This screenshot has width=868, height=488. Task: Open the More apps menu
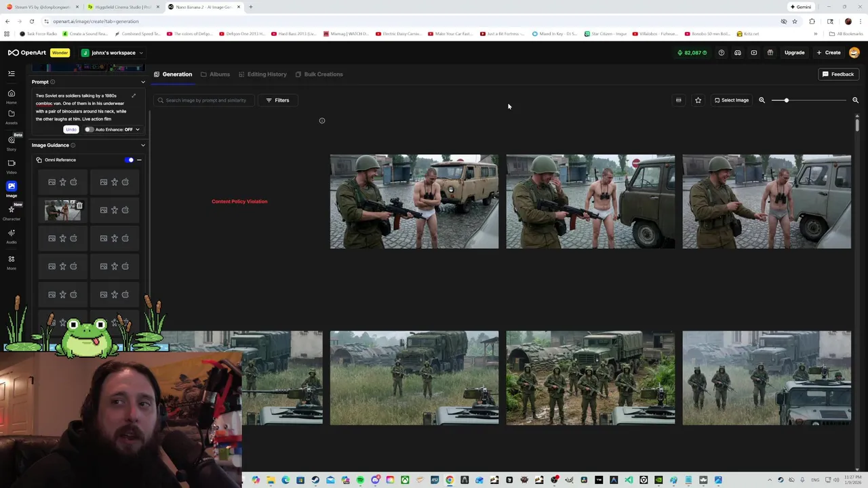tap(12, 262)
